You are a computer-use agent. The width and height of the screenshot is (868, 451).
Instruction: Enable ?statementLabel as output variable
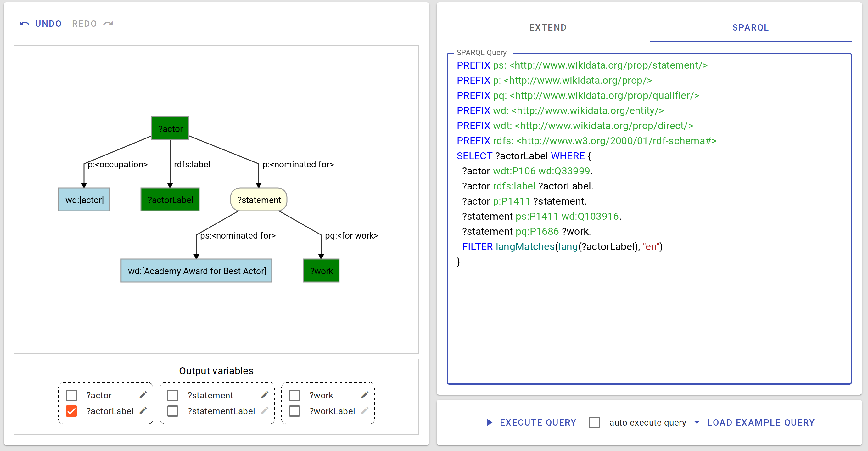coord(173,411)
